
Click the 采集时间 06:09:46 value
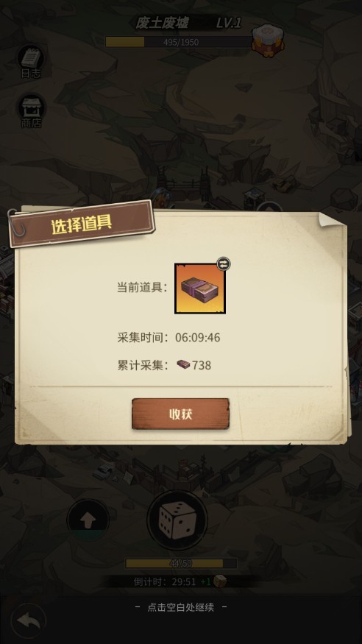[198, 338]
